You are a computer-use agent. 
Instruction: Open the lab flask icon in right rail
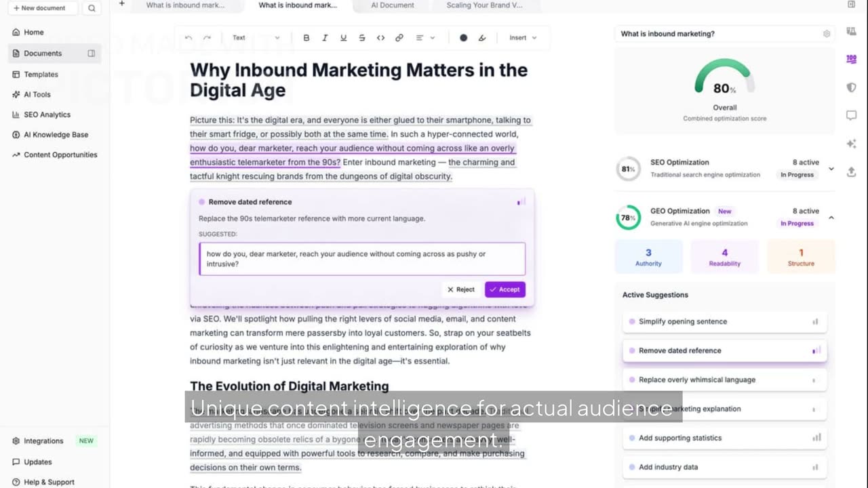(x=852, y=31)
